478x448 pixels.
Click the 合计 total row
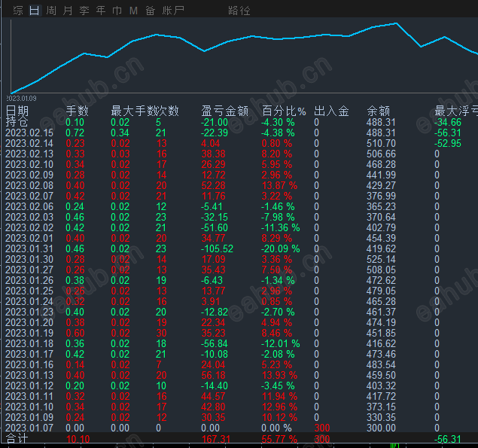coord(17,438)
